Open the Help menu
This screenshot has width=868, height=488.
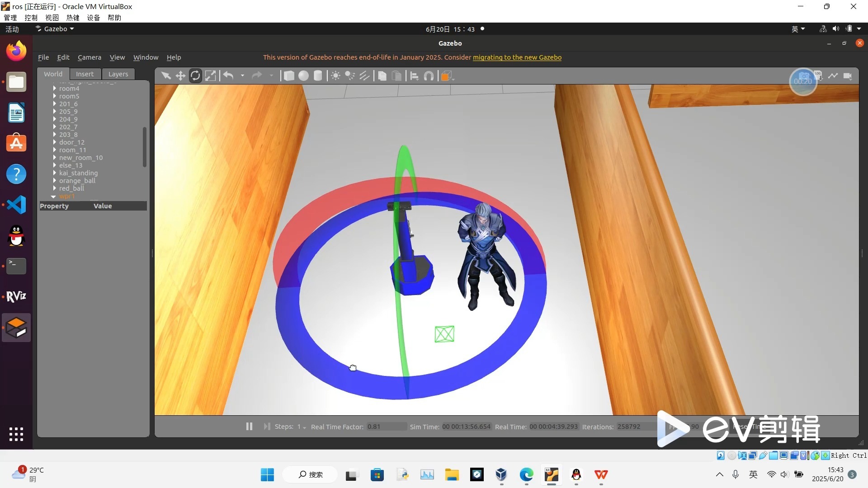click(x=174, y=57)
